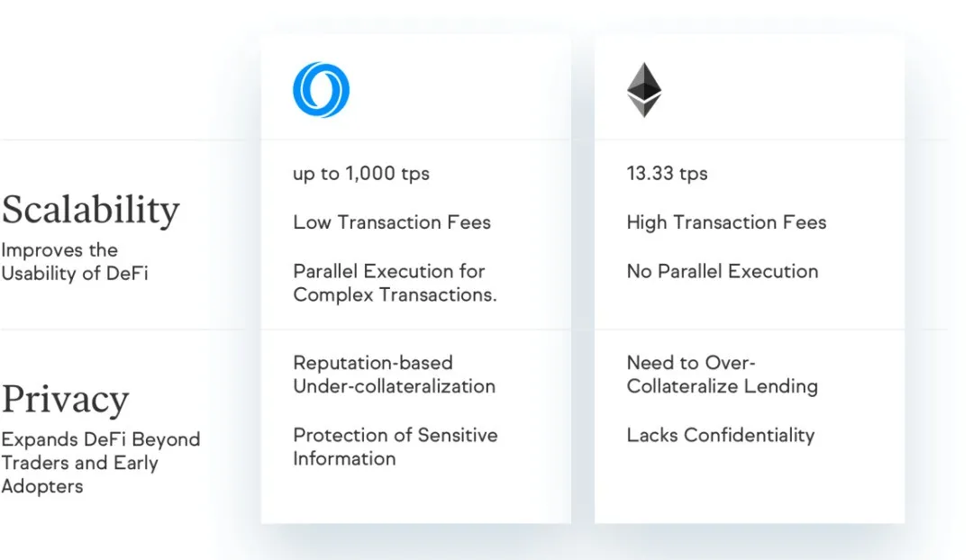This screenshot has height=560, width=973.
Task: Click the Scalability heading
Action: (91, 210)
